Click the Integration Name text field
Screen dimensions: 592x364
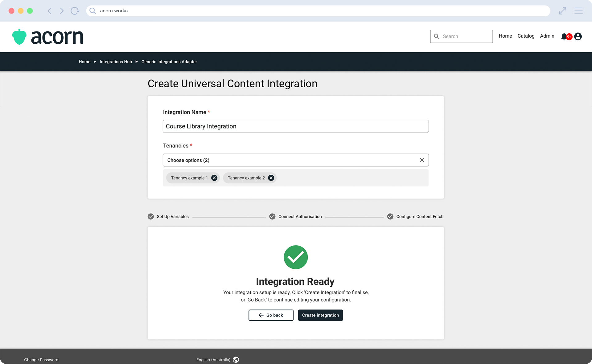point(295,126)
